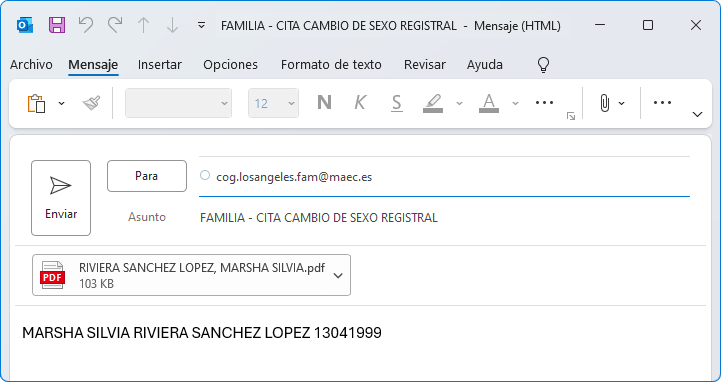The image size is (721, 382).
Task: Toggle underline (S) formatting
Action: click(x=396, y=103)
